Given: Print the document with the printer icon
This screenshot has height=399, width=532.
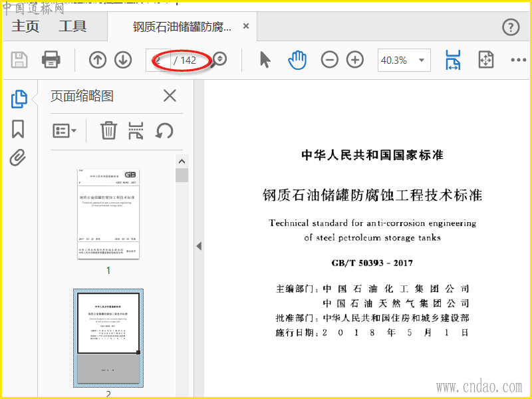Looking at the screenshot, I should tap(51, 60).
